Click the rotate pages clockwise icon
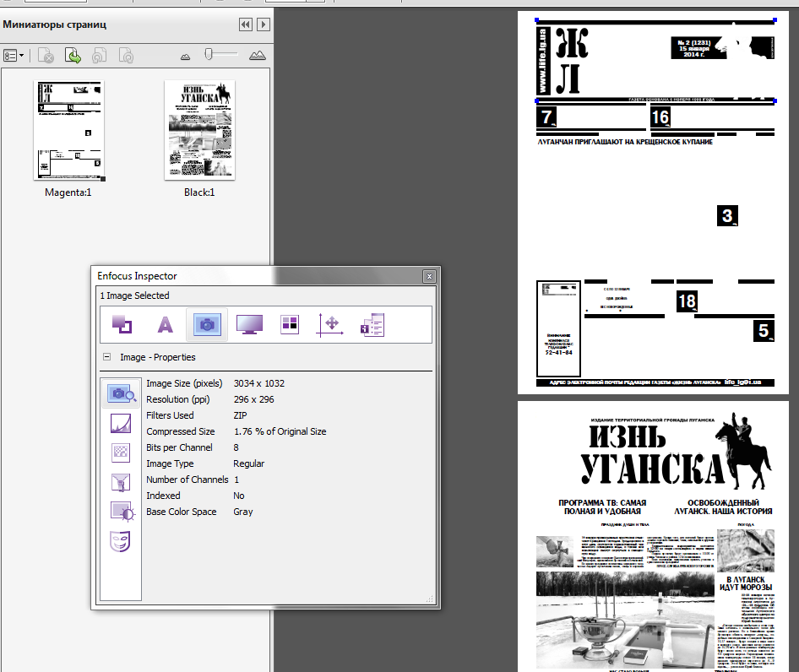 point(126,56)
